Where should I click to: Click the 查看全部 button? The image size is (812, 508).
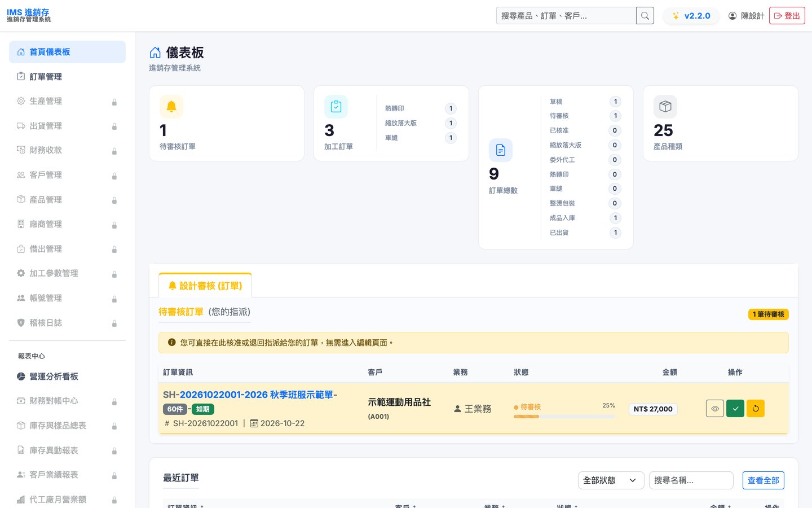tap(764, 480)
